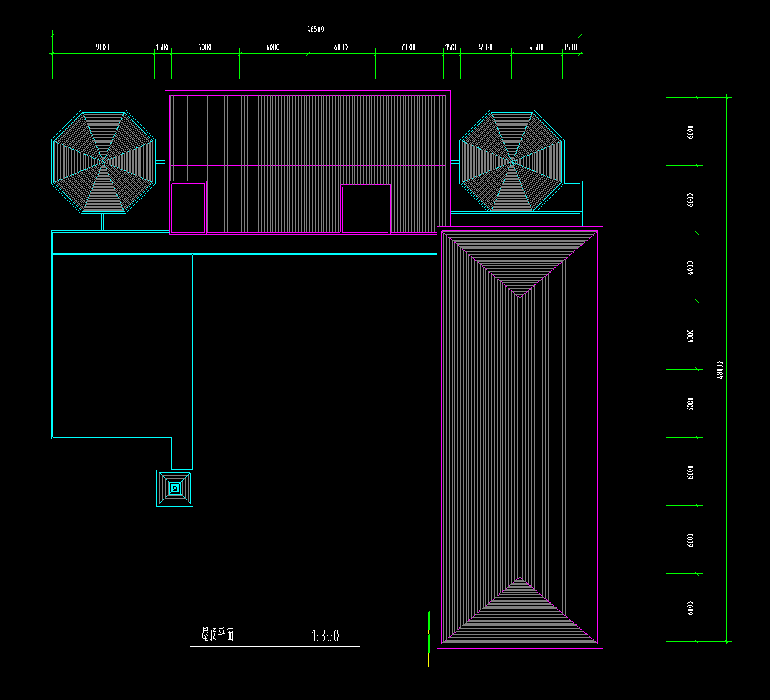Select the center magenta rectangle opening
Image resolution: width=770 pixels, height=700 pixels.
(x=365, y=210)
